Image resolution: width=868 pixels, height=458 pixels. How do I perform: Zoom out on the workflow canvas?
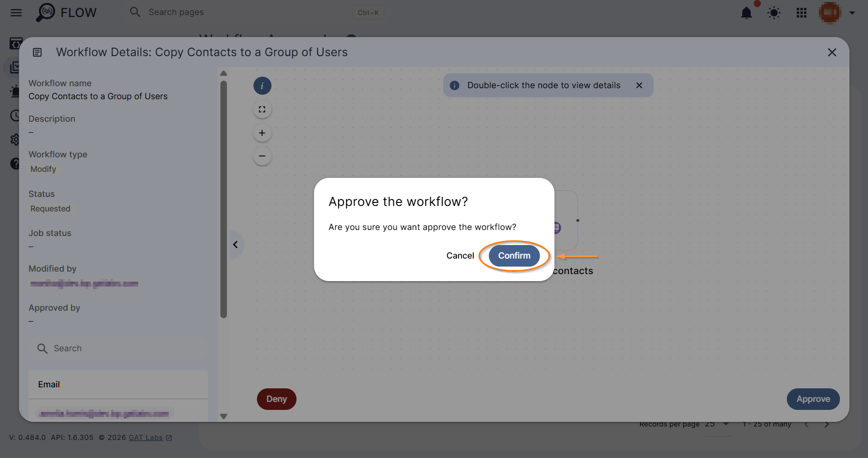click(x=262, y=156)
